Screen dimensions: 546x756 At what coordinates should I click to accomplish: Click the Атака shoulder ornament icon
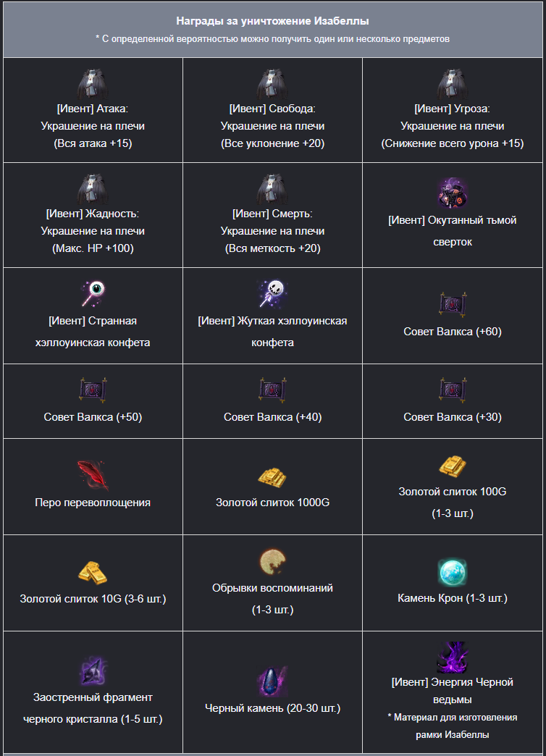[93, 84]
